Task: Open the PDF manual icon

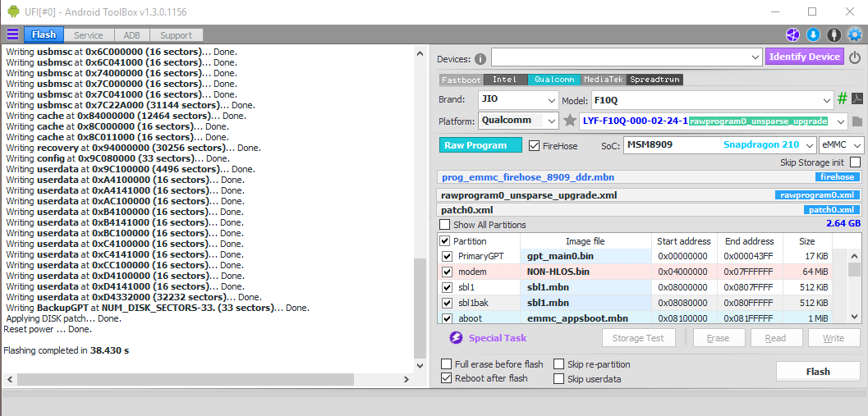Action: [x=857, y=99]
